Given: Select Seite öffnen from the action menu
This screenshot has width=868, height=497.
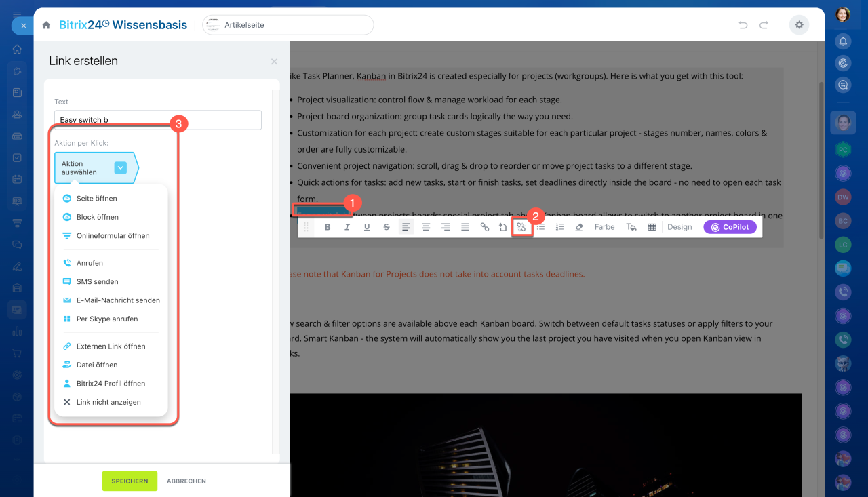Looking at the screenshot, I should point(96,199).
